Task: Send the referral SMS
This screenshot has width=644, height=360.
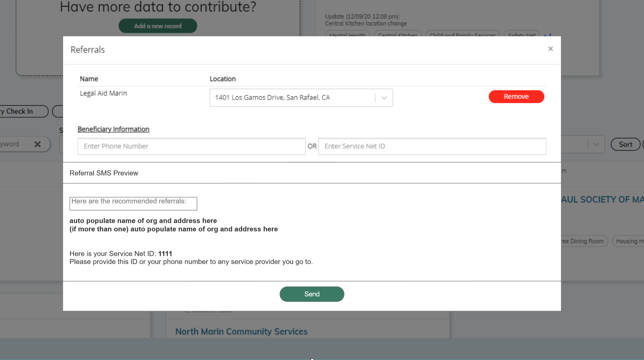Action: click(x=312, y=294)
